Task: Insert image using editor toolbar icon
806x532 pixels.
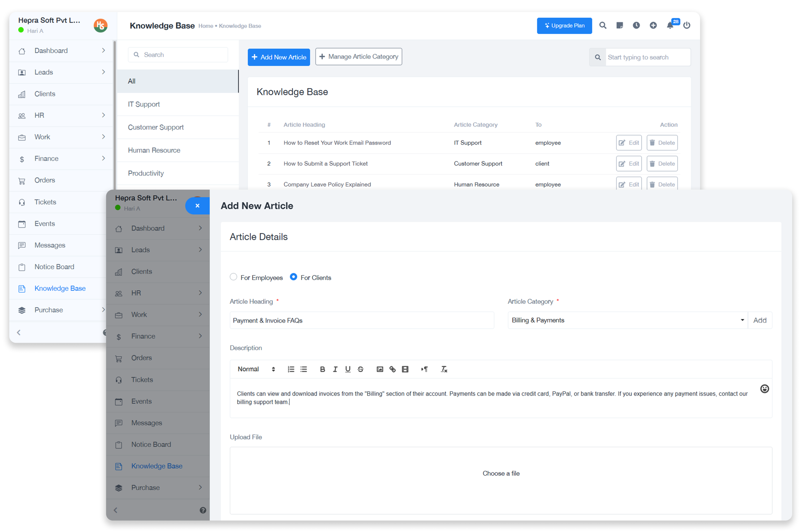Action: point(380,369)
